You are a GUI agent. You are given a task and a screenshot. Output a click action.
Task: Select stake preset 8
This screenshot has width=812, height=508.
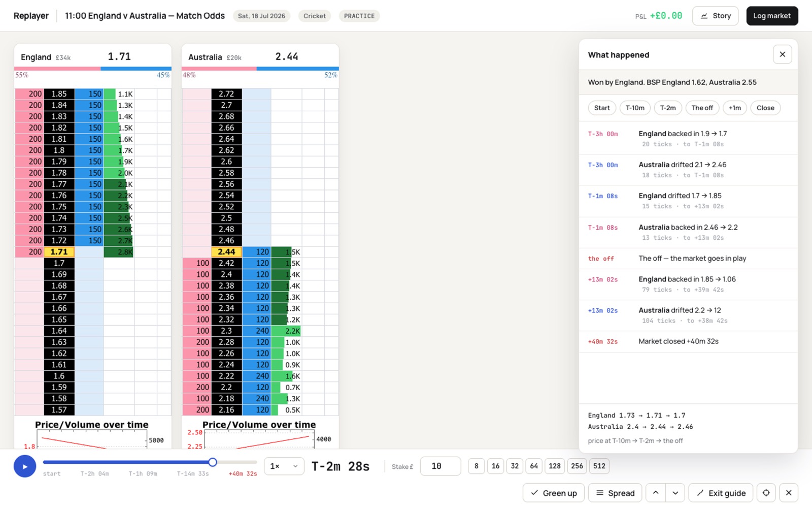coord(476,466)
